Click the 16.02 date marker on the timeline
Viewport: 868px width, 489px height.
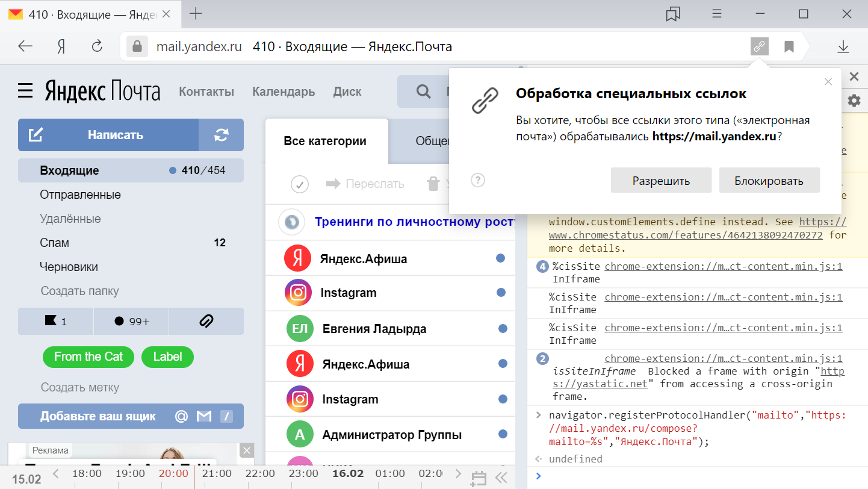click(x=348, y=474)
